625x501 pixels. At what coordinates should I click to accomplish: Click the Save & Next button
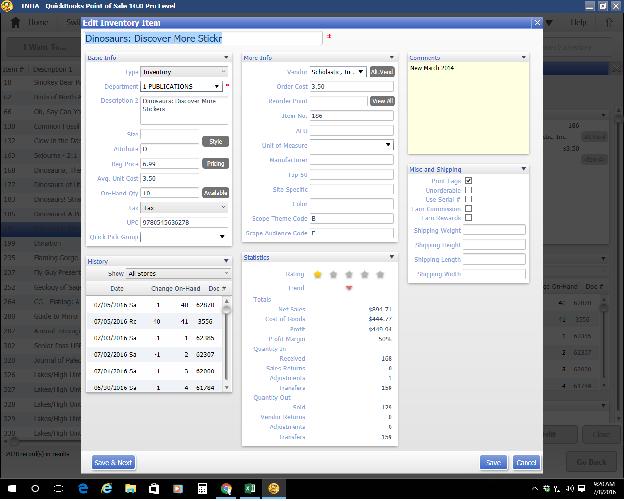coord(112,463)
